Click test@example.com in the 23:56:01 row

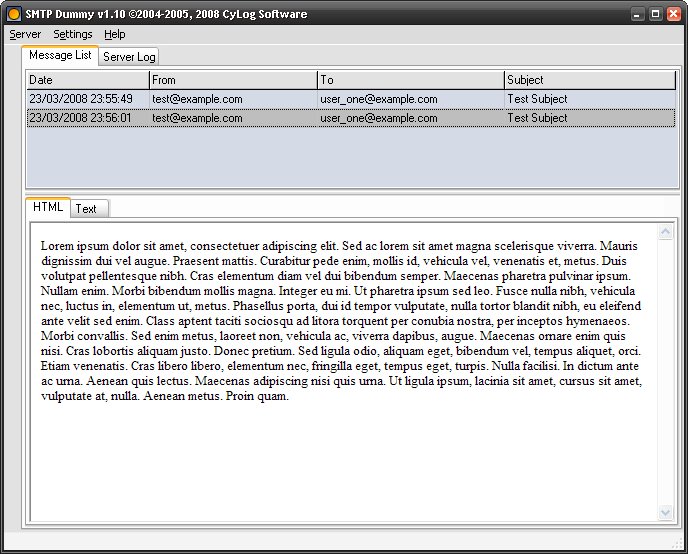coord(197,118)
